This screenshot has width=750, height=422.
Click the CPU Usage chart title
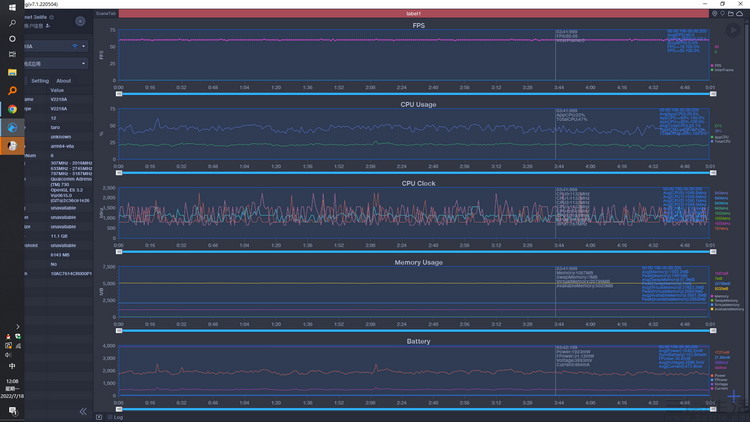coord(419,105)
